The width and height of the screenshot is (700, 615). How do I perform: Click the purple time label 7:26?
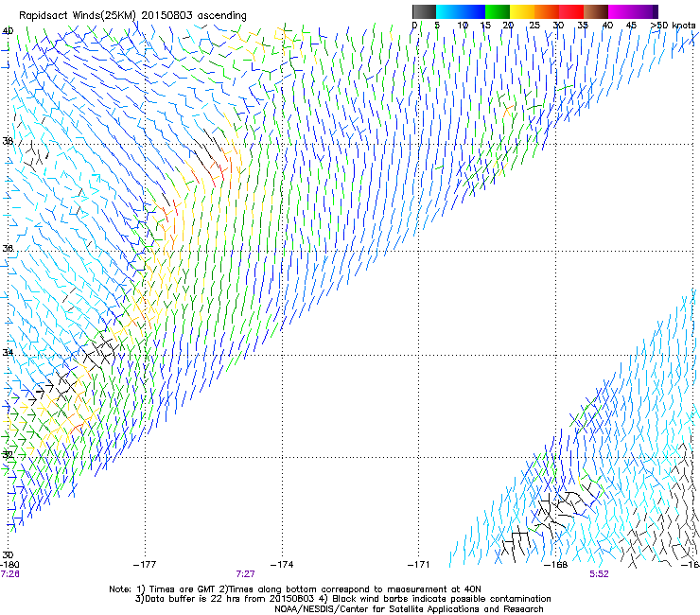9,574
